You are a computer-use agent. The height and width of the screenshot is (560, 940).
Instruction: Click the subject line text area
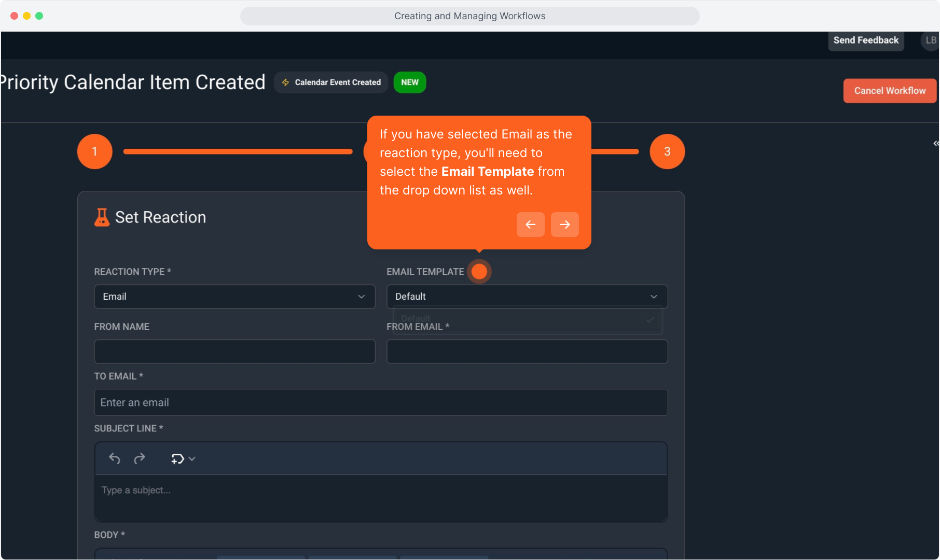point(381,498)
